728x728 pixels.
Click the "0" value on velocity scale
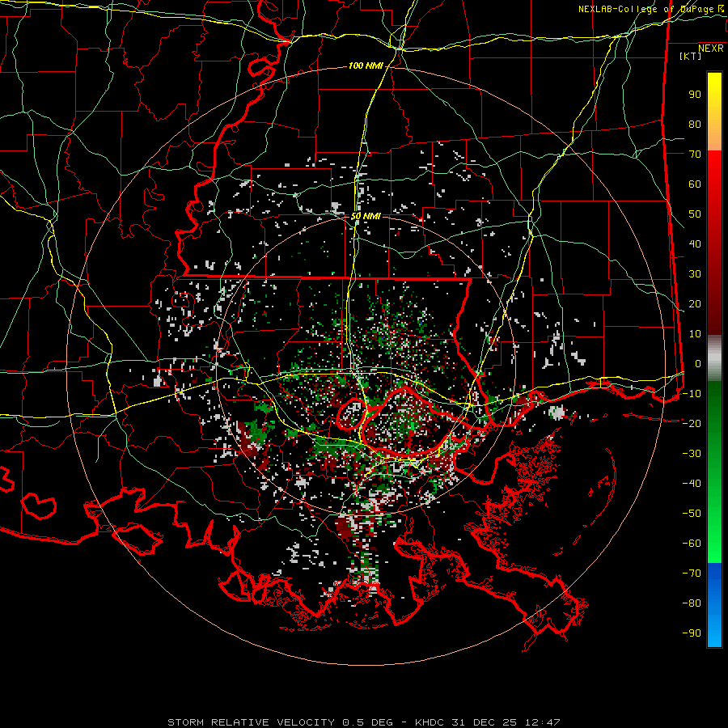698,364
